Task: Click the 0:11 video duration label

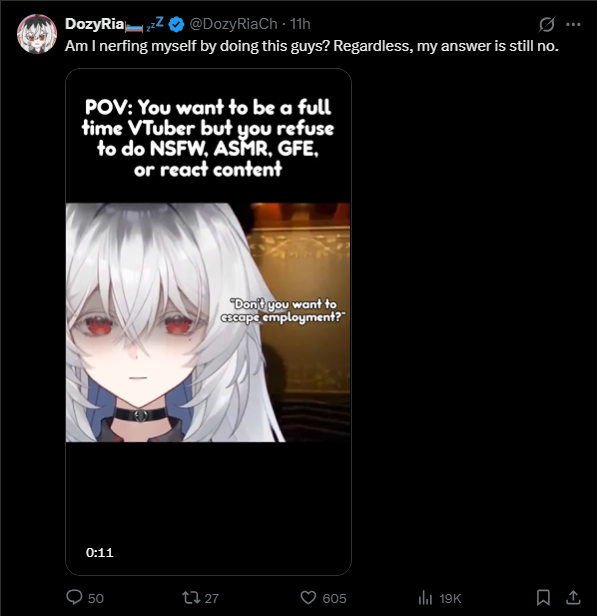Action: click(99, 553)
